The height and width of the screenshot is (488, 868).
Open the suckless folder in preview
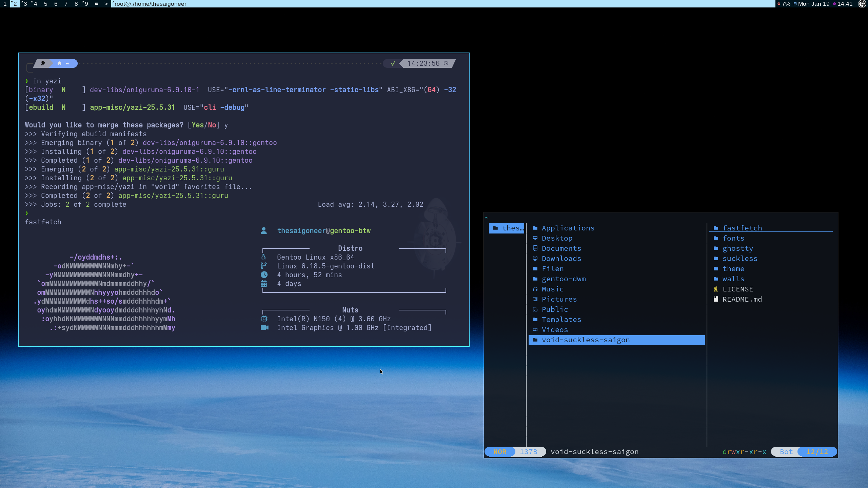(x=739, y=259)
